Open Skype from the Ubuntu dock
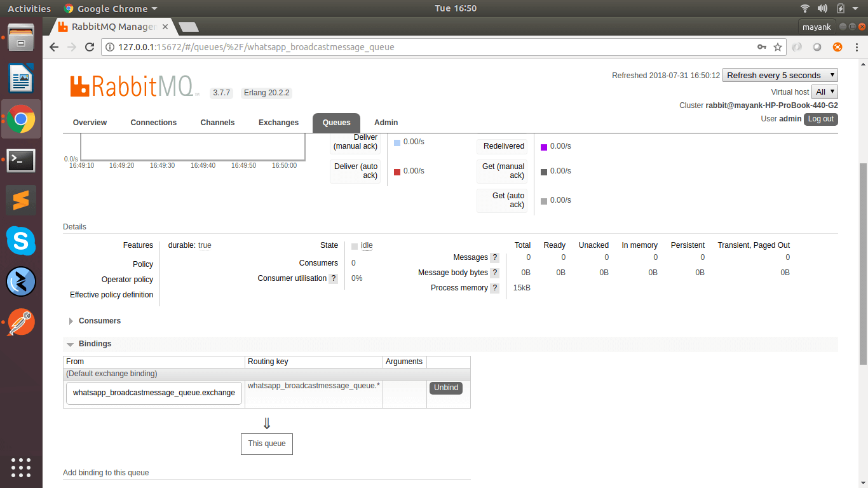This screenshot has height=488, width=868. 21,241
